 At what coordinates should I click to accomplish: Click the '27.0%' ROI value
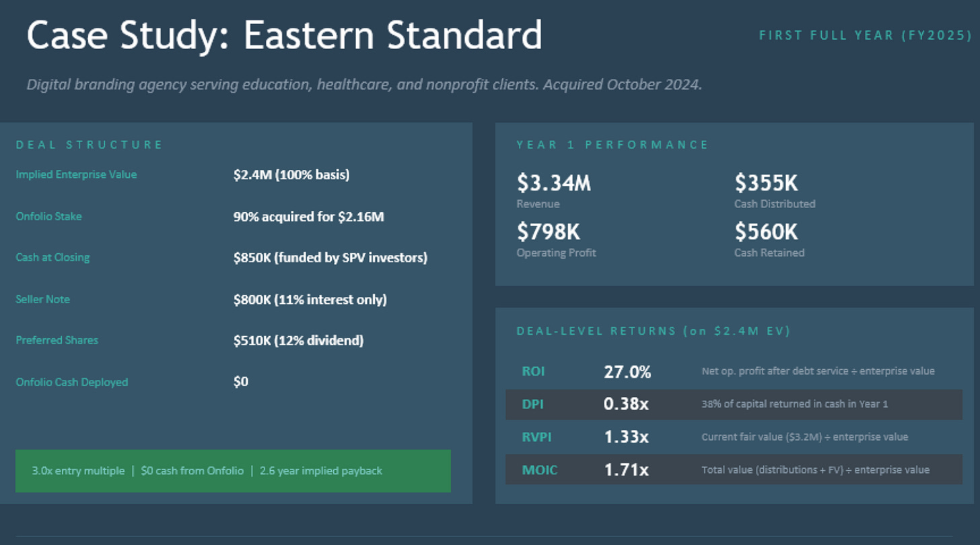point(627,372)
